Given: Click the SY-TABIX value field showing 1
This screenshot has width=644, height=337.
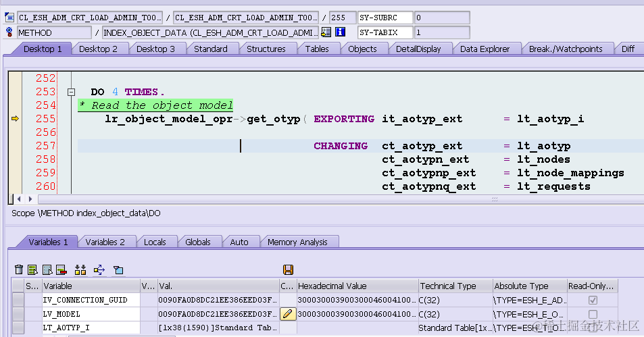Looking at the screenshot, I should [x=442, y=32].
